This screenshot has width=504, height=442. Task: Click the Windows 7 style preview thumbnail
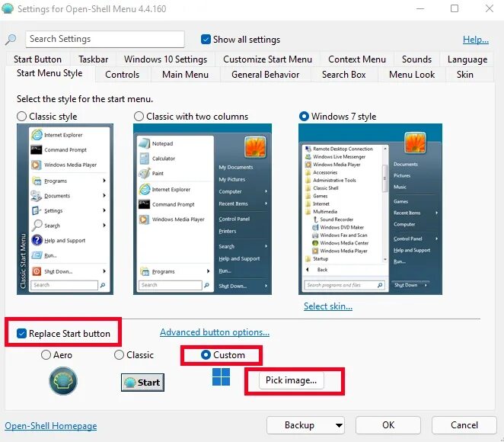point(370,209)
